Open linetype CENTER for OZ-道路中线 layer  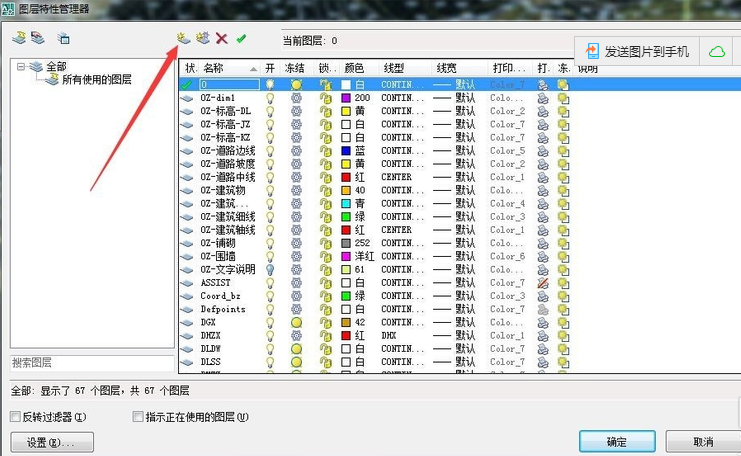tap(397, 177)
